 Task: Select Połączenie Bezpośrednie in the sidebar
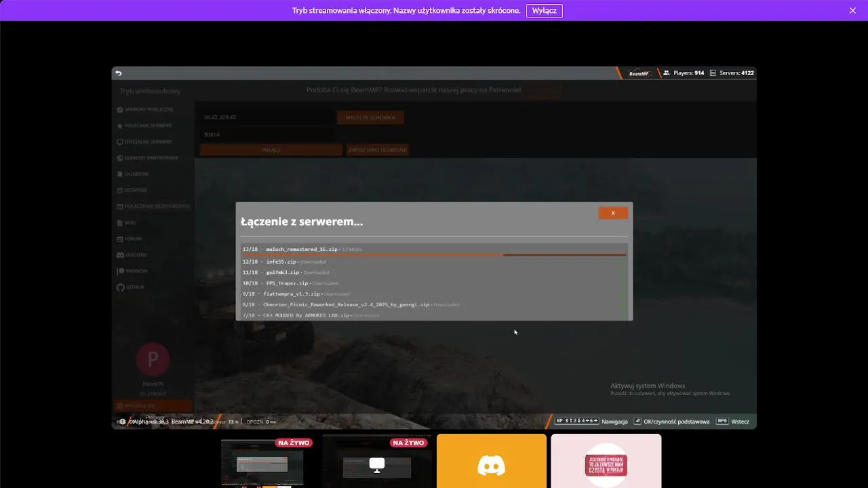click(153, 206)
